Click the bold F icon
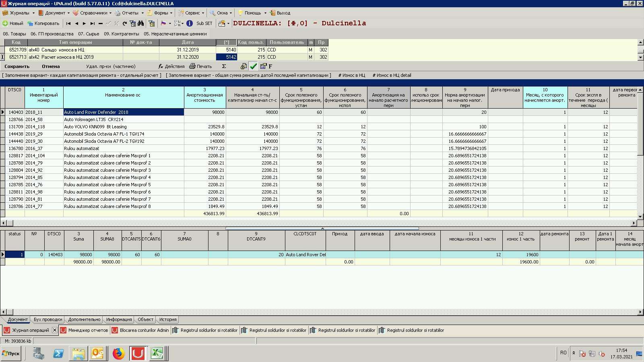Image resolution: width=644 pixels, height=362 pixels. [x=270, y=66]
